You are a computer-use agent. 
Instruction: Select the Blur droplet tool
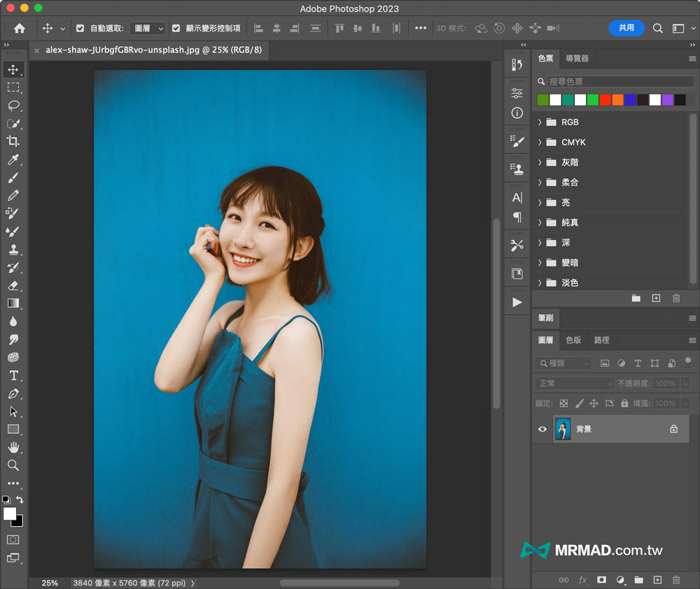[x=13, y=321]
